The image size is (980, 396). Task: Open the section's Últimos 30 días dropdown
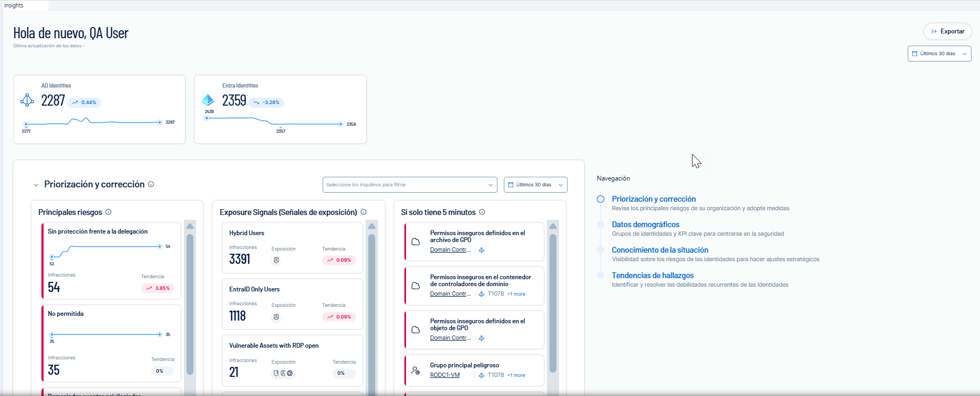coord(535,185)
